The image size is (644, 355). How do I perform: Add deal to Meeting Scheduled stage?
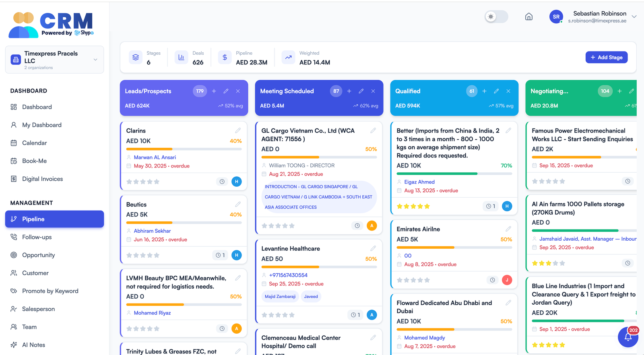(x=349, y=91)
